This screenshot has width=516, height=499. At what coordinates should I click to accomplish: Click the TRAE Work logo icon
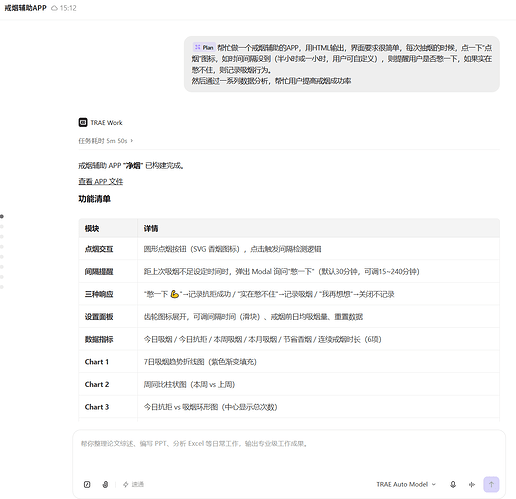click(x=83, y=122)
